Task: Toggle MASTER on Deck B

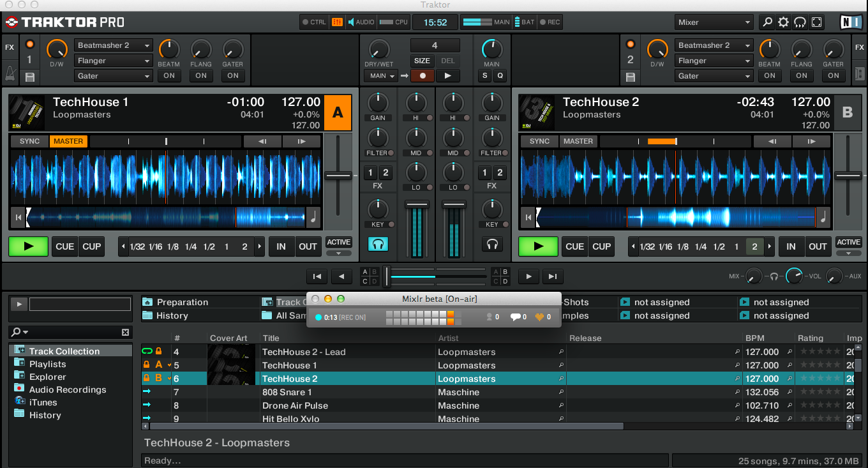Action: 578,141
